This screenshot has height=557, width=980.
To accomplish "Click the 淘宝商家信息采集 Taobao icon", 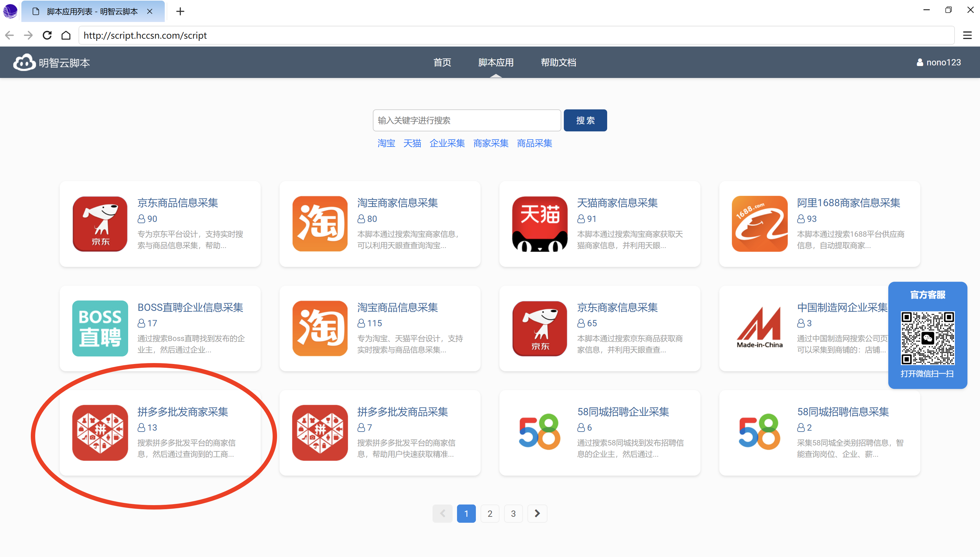I will (x=320, y=224).
